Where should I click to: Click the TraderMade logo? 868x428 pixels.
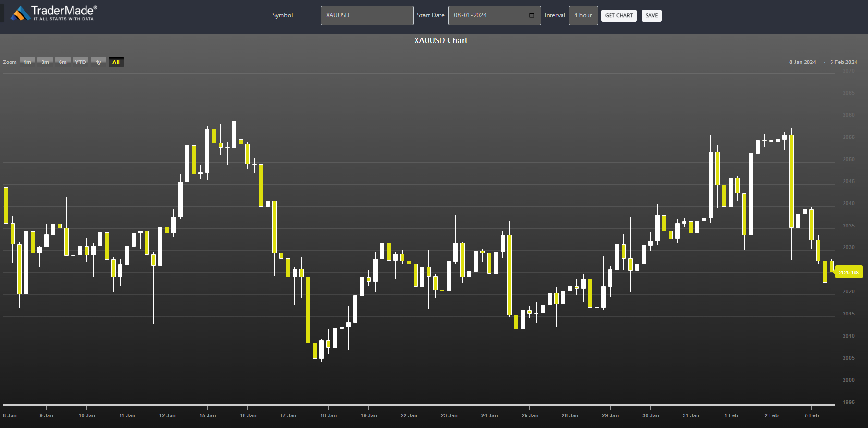pos(54,13)
